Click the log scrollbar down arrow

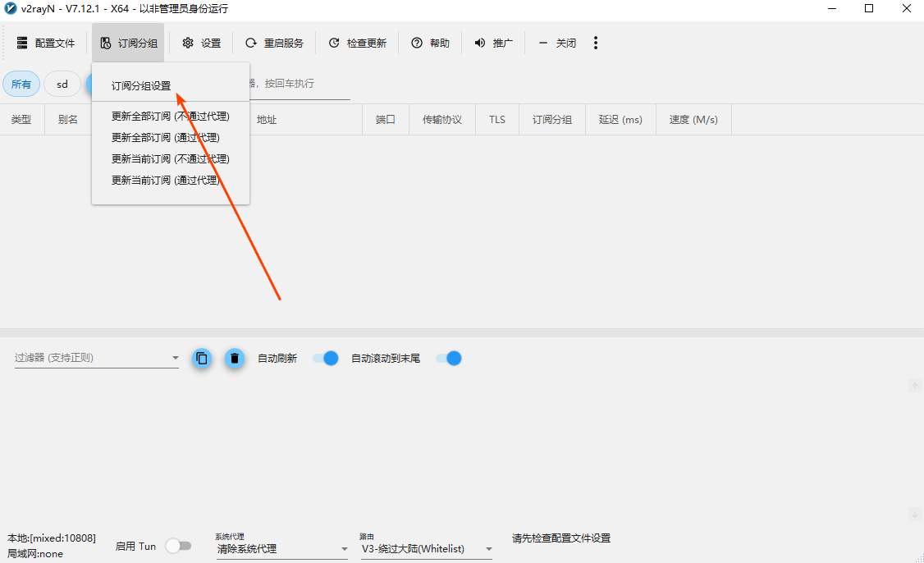pos(915,514)
